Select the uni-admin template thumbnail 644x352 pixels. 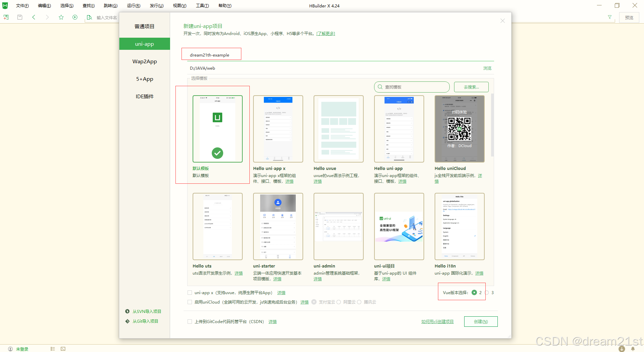tap(338, 226)
